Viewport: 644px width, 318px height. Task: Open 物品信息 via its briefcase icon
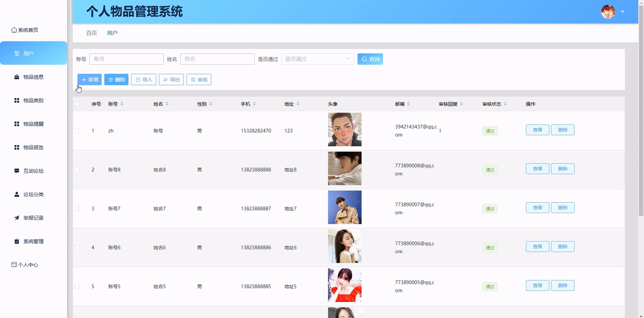coord(17,77)
